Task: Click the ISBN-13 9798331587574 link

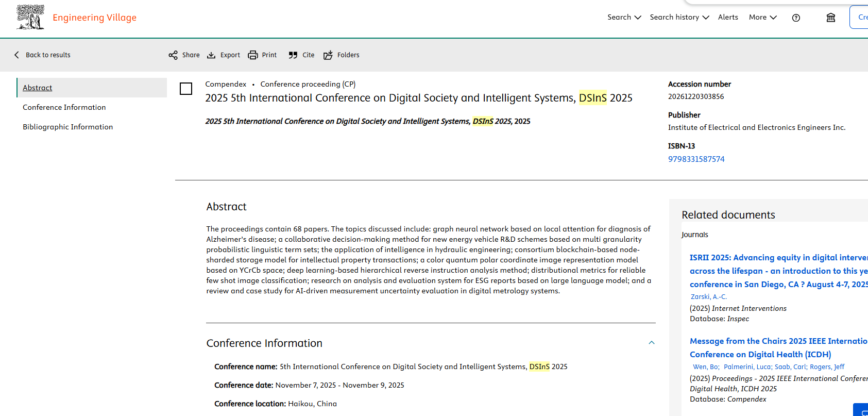Action: point(696,159)
